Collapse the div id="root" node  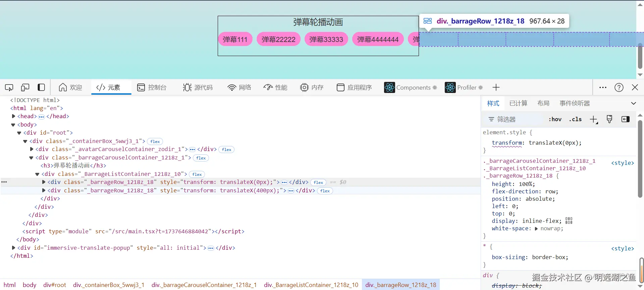19,133
